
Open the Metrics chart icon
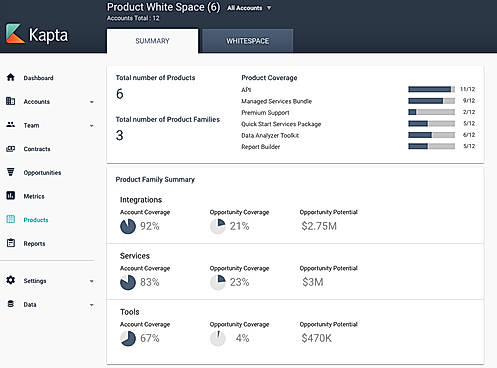click(11, 196)
